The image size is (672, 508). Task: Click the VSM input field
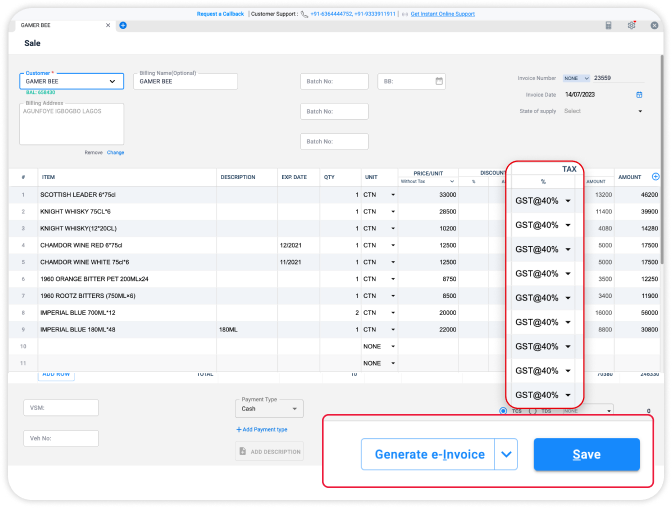coord(61,407)
